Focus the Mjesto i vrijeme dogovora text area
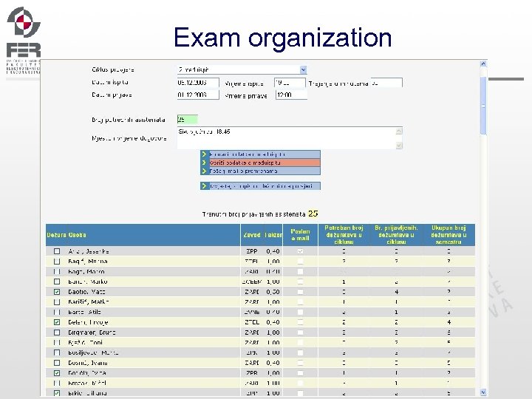This screenshot has width=532, height=399. pos(287,137)
